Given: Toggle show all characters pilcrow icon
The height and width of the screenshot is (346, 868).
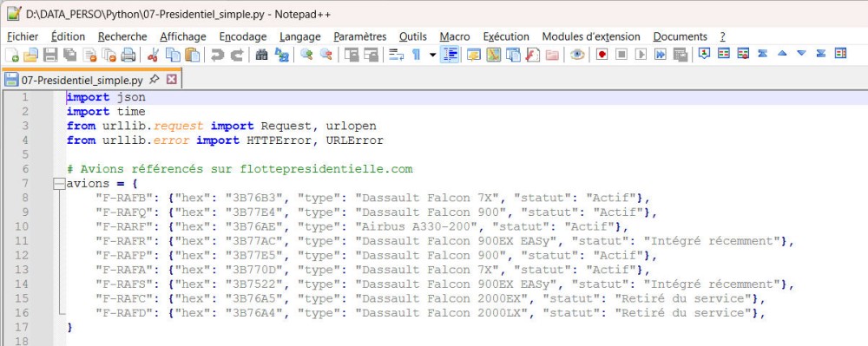Looking at the screenshot, I should pos(416,54).
